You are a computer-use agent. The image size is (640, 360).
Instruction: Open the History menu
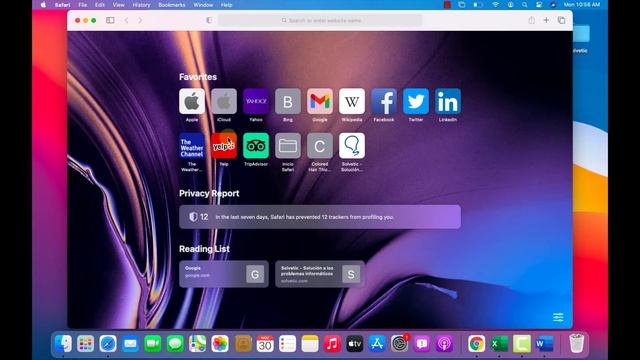141,5
